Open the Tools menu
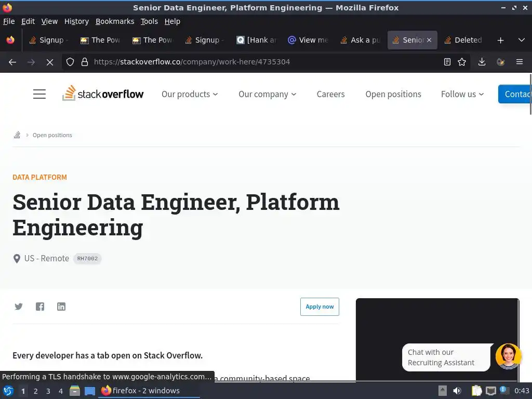Viewport: 532px width, 399px height. coord(149,21)
